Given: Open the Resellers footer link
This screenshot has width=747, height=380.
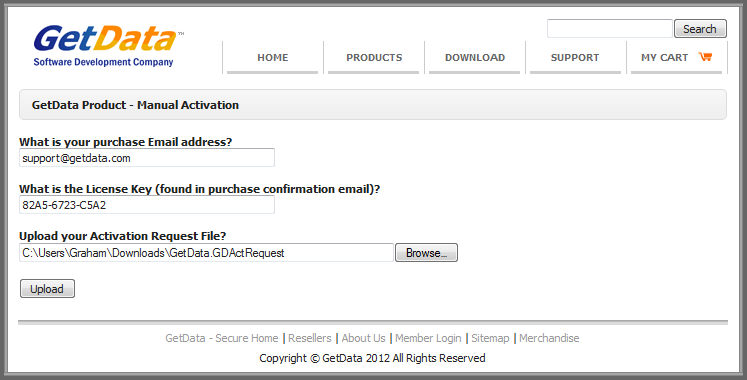Looking at the screenshot, I should [310, 338].
